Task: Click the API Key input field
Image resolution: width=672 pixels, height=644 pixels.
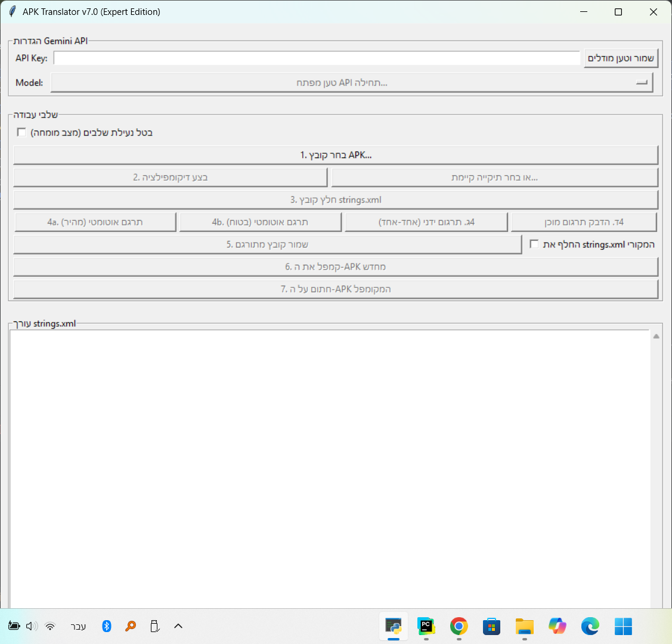Action: [317, 58]
